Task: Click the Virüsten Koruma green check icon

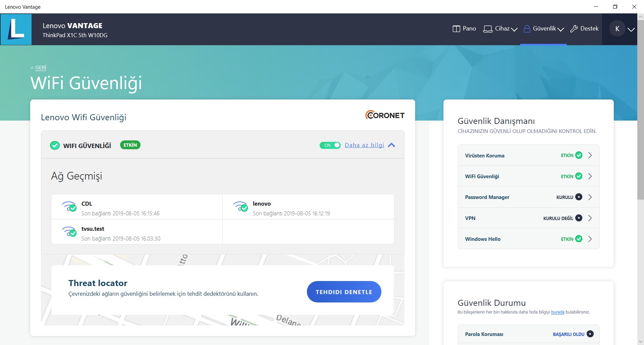Action: pos(579,155)
